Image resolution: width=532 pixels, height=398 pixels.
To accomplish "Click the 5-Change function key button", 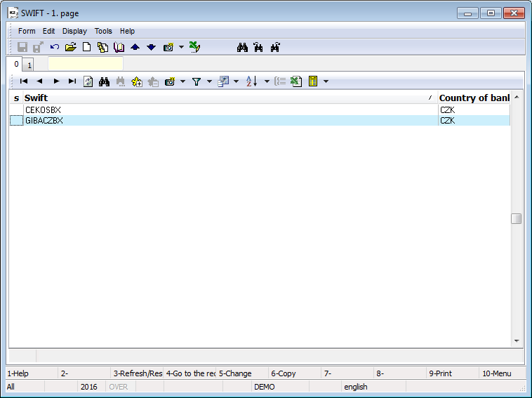I will point(242,373).
